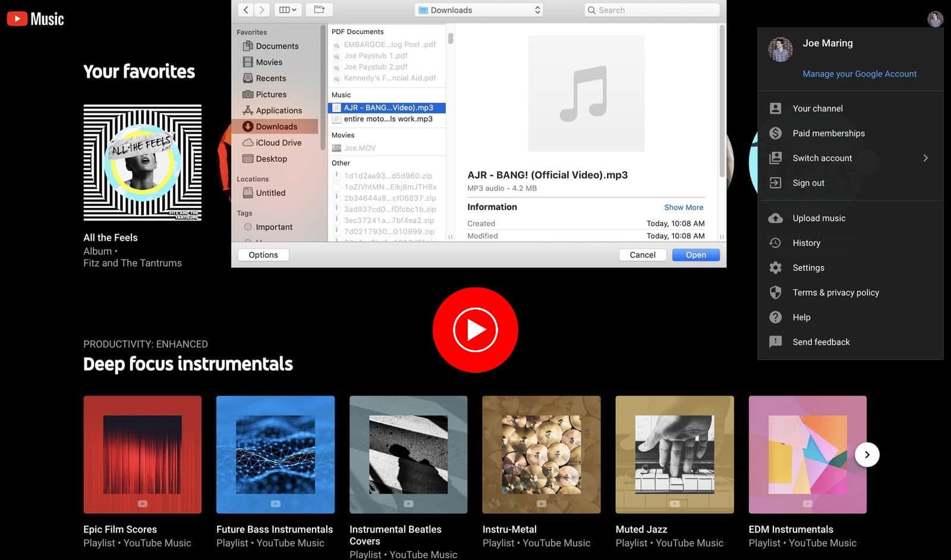Open Muted Jazz playlist thumbnail
This screenshot has width=951, height=560.
pyautogui.click(x=675, y=455)
